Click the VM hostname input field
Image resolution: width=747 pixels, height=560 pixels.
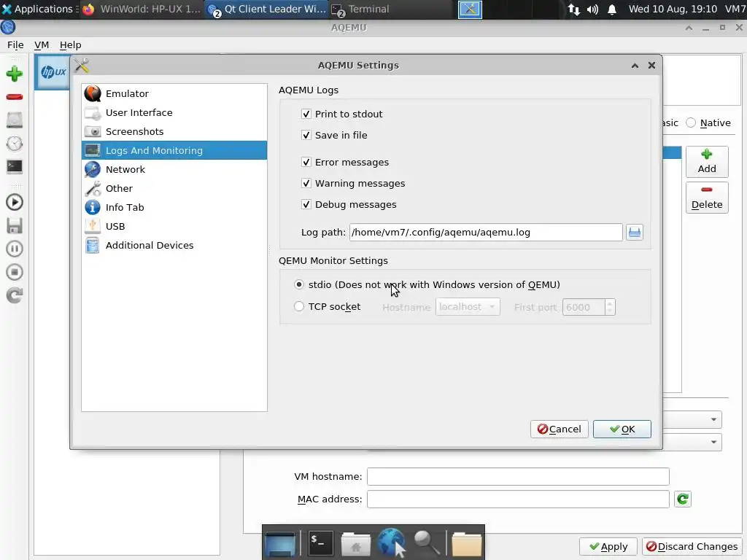tap(518, 476)
